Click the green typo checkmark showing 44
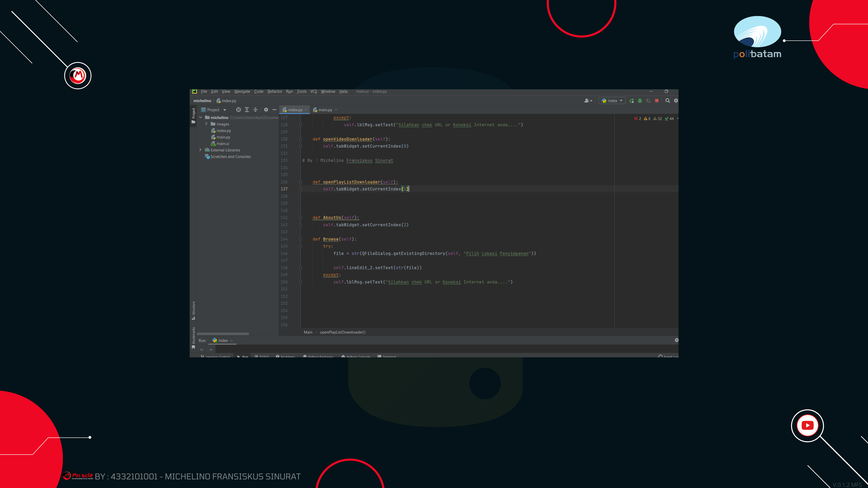This screenshot has height=488, width=868. click(669, 119)
